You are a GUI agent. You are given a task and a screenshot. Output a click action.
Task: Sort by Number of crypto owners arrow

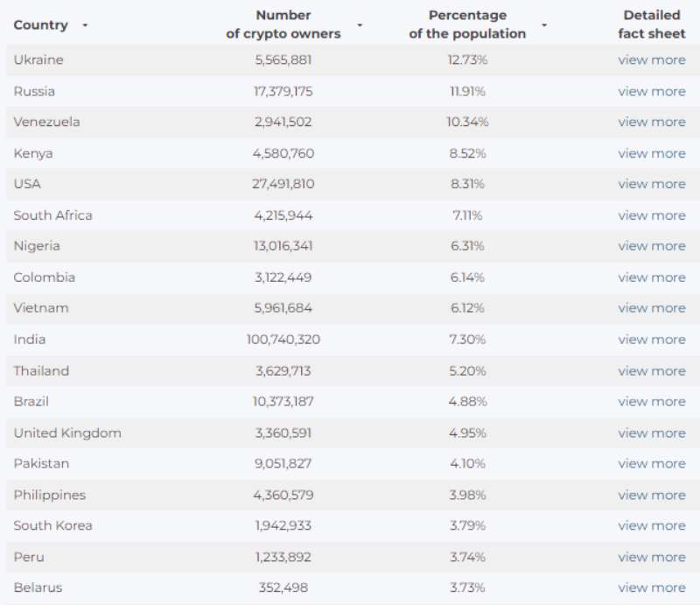click(360, 25)
